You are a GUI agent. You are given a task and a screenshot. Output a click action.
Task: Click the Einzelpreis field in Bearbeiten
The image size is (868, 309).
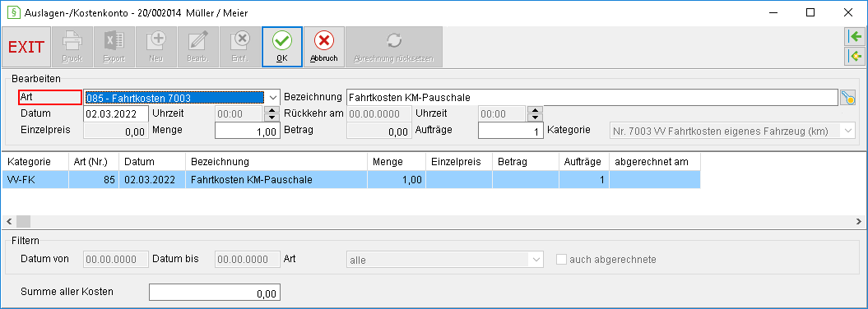[116, 131]
